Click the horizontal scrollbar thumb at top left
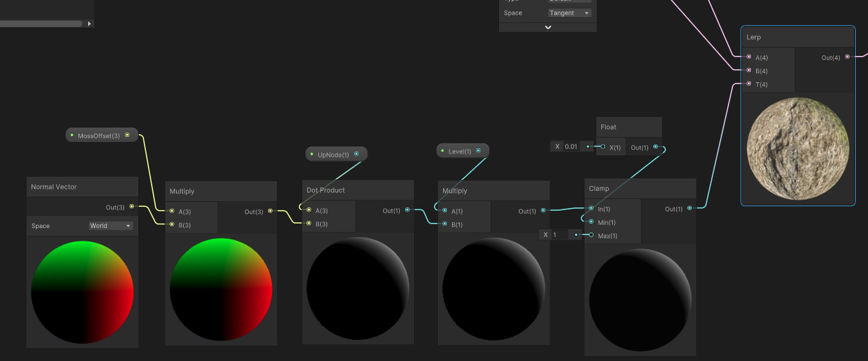This screenshot has width=868, height=361. [41, 24]
